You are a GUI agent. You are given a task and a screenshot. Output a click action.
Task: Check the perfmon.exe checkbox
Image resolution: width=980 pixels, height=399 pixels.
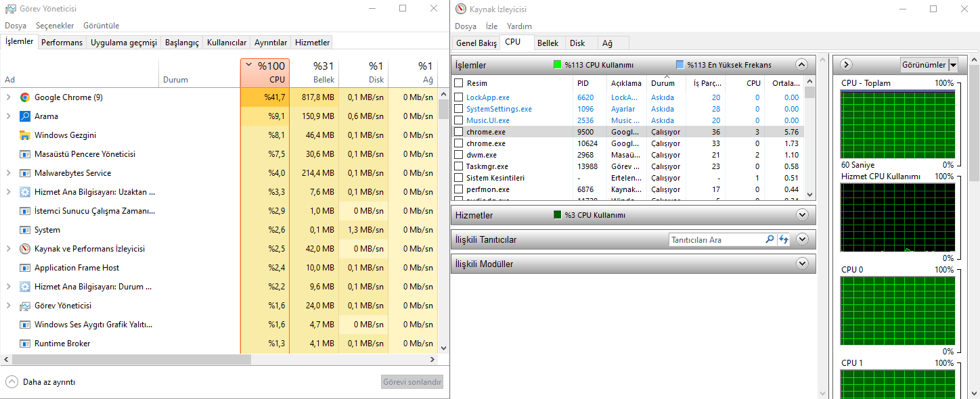[x=459, y=189]
